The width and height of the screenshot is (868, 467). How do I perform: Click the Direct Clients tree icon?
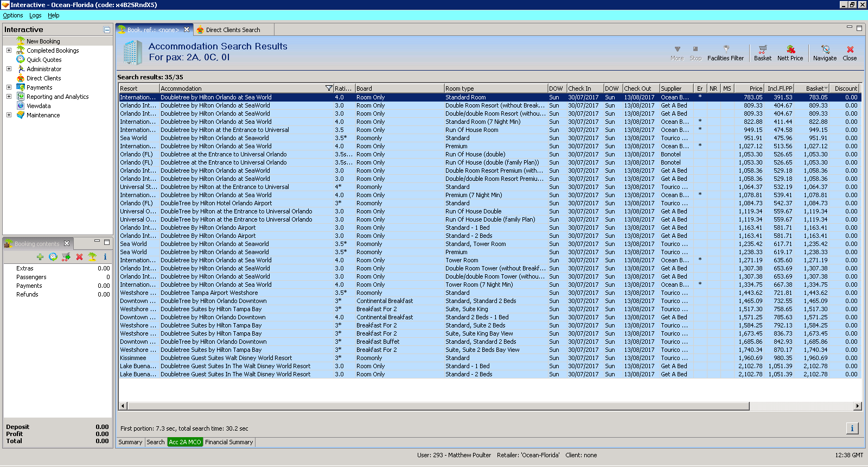(21, 78)
